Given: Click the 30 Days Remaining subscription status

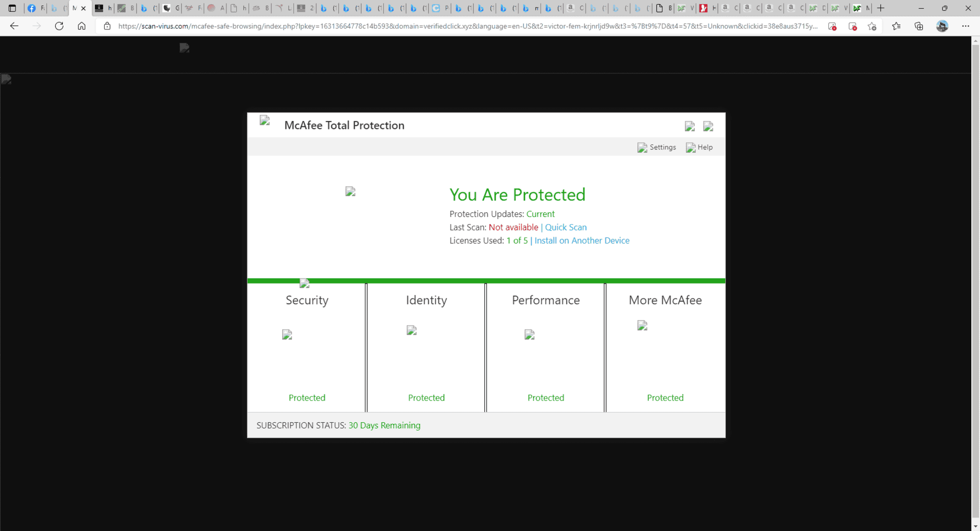Looking at the screenshot, I should 384,426.
